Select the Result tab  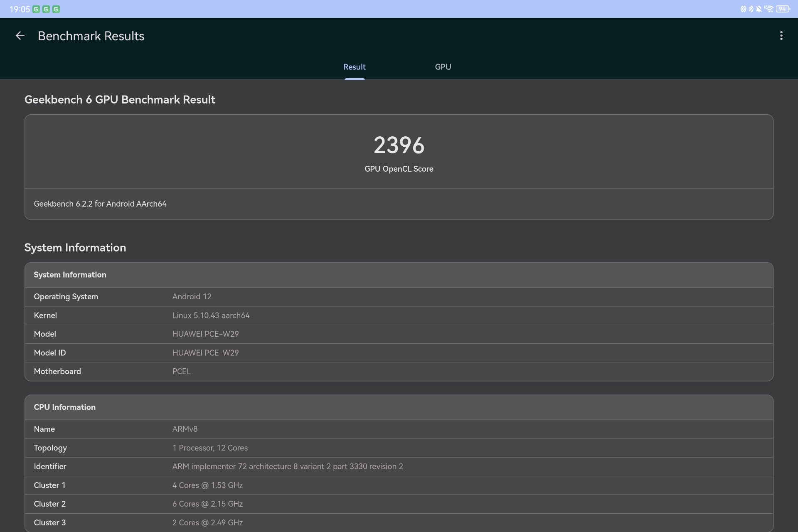pos(354,67)
